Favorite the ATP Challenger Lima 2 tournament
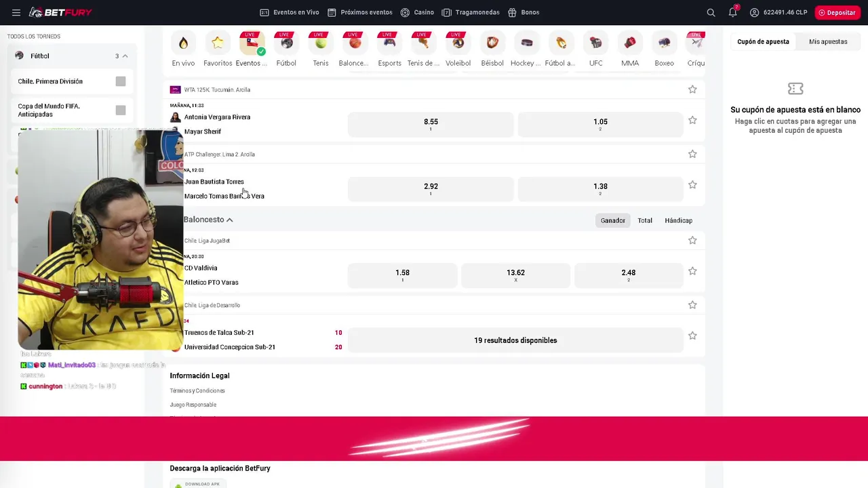Image resolution: width=868 pixels, height=488 pixels. (692, 154)
